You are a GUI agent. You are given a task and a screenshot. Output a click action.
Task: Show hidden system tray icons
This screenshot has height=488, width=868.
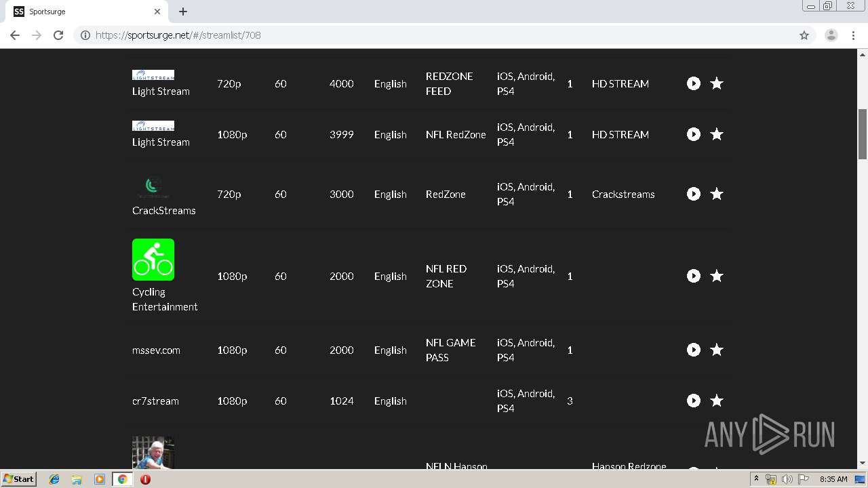click(756, 479)
